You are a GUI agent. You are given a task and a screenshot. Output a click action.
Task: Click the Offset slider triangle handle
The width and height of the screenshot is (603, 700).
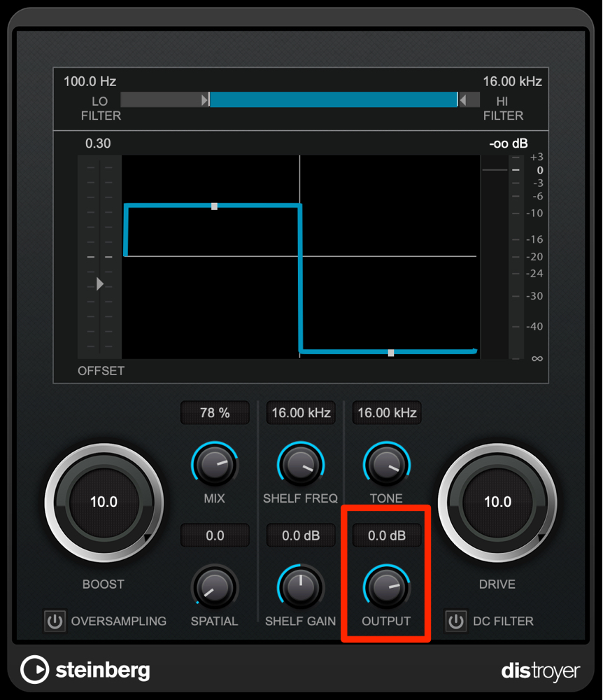click(x=100, y=284)
